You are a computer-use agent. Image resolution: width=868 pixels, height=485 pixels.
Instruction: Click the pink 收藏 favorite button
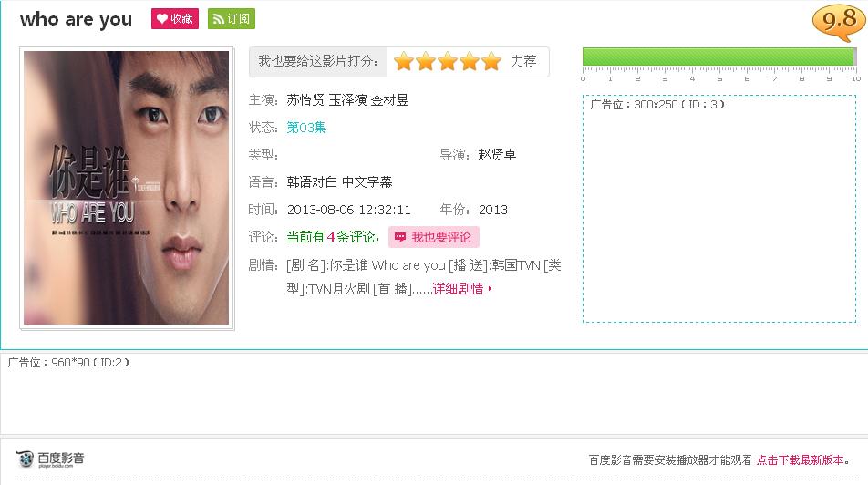[x=175, y=19]
